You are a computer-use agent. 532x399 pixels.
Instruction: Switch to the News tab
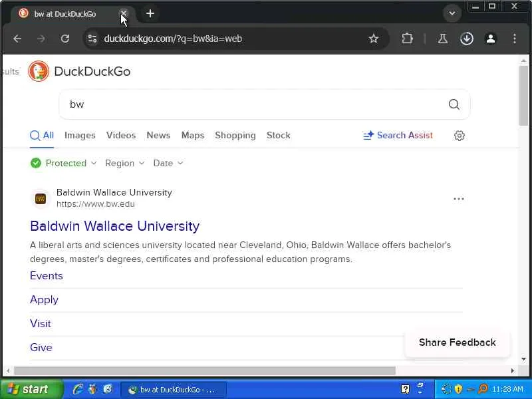(158, 136)
